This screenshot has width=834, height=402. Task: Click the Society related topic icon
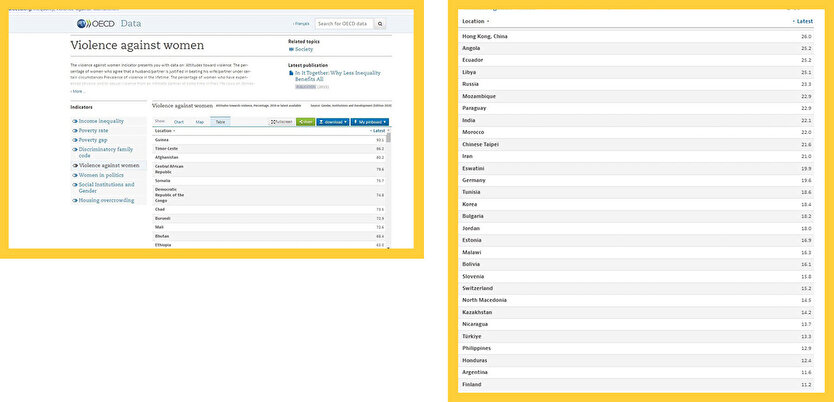291,48
